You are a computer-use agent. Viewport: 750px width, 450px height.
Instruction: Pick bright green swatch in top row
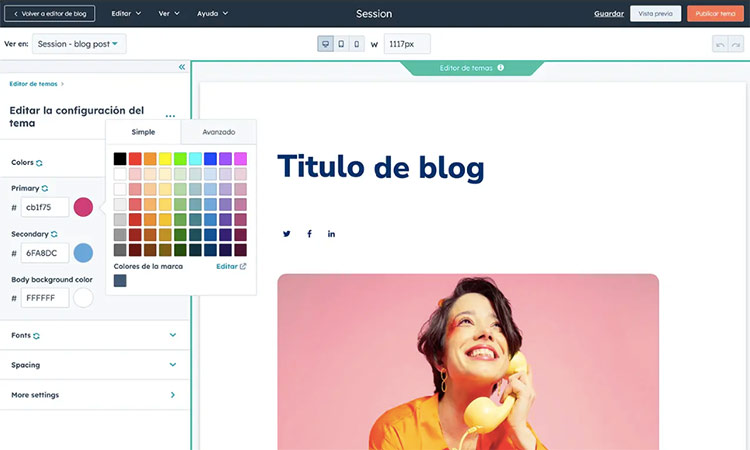coord(180,159)
